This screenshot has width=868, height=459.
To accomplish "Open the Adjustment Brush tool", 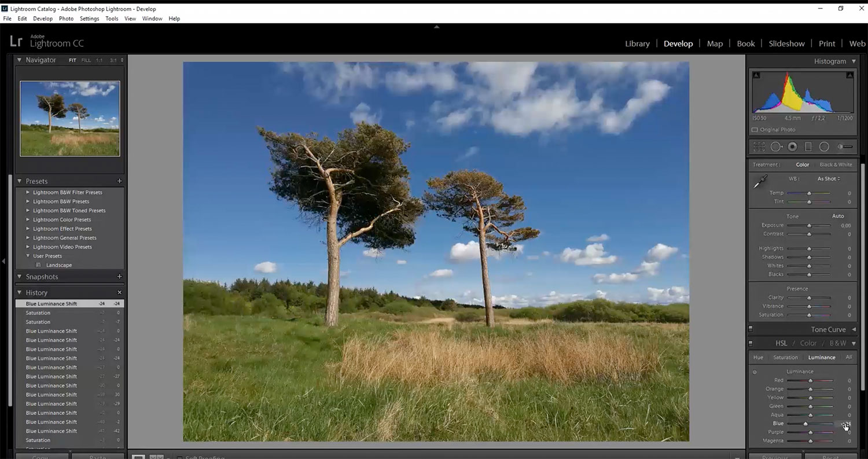I will click(845, 147).
